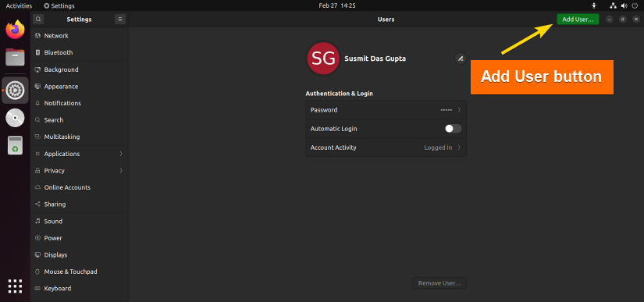Click the Remove User button

tap(439, 283)
